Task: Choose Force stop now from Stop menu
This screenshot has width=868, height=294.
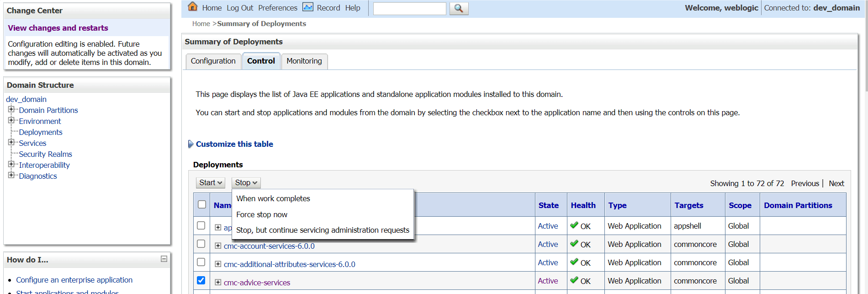Action: [262, 214]
